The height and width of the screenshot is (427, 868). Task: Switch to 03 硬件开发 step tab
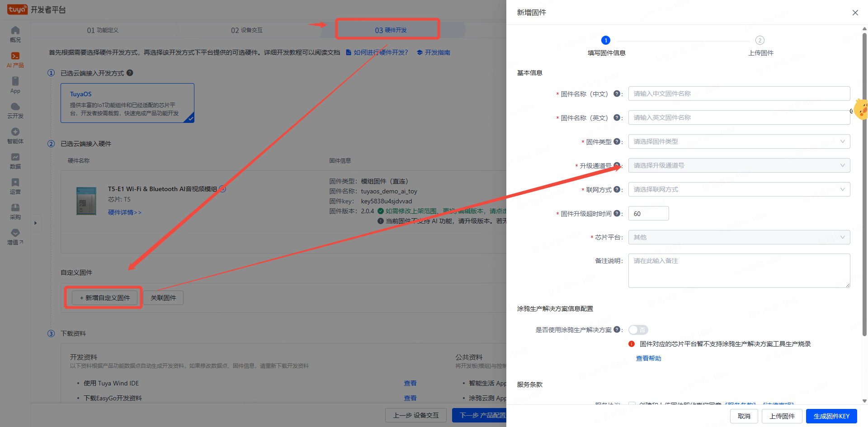click(x=391, y=30)
